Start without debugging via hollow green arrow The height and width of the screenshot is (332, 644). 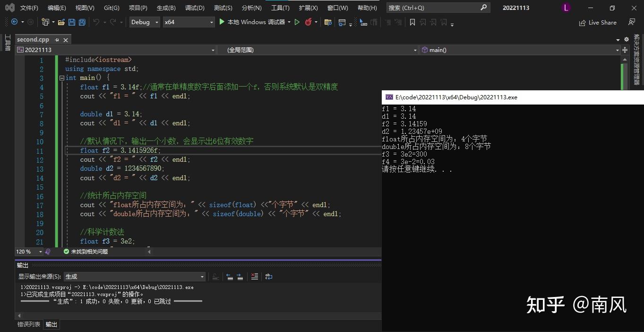(298, 22)
